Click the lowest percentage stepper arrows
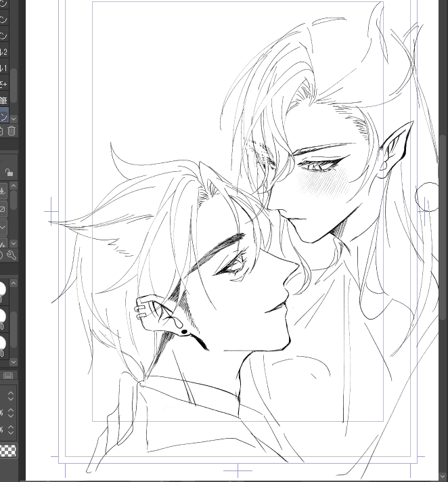 (11, 429)
